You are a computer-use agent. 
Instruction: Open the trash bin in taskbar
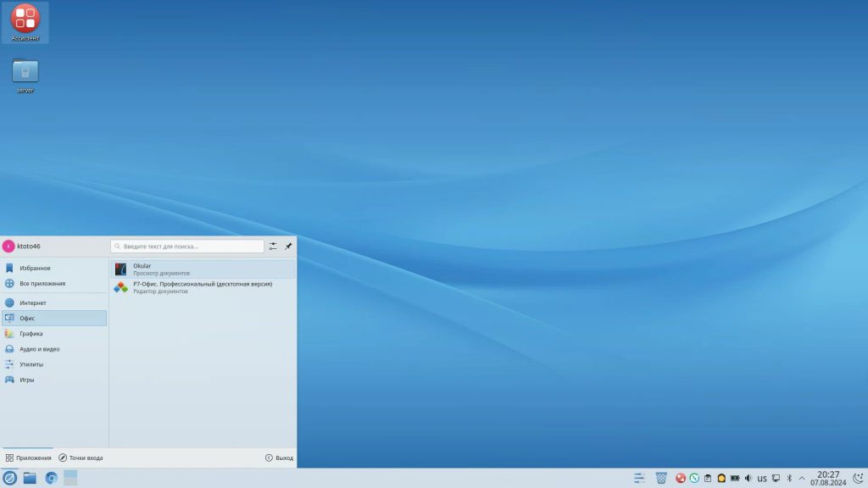(661, 478)
